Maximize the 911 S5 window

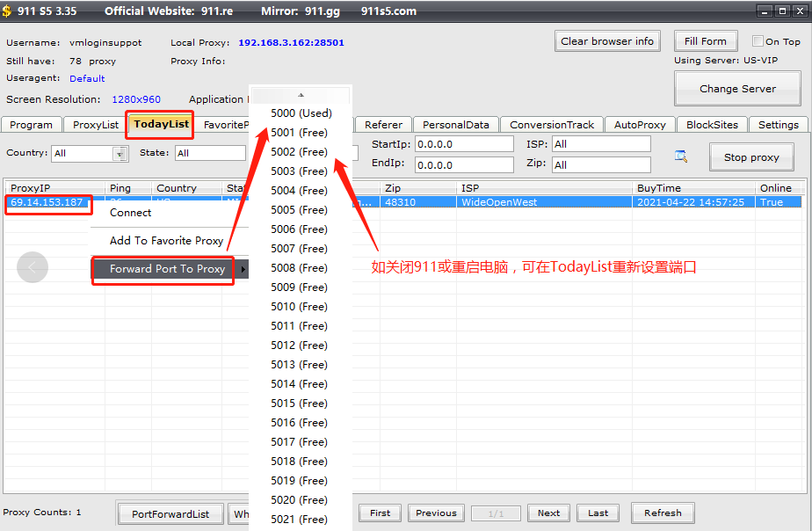[781, 11]
